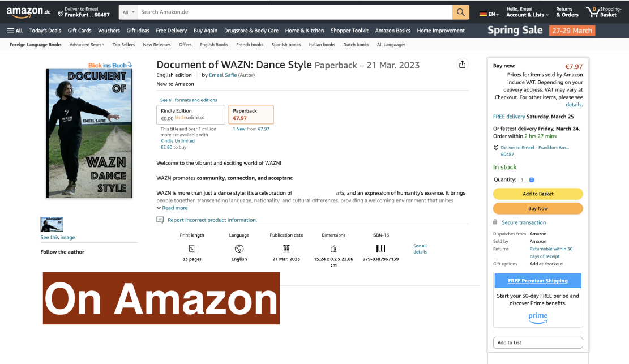The width and height of the screenshot is (629, 364).
Task: Click the Secure transaction link
Action: click(x=524, y=222)
